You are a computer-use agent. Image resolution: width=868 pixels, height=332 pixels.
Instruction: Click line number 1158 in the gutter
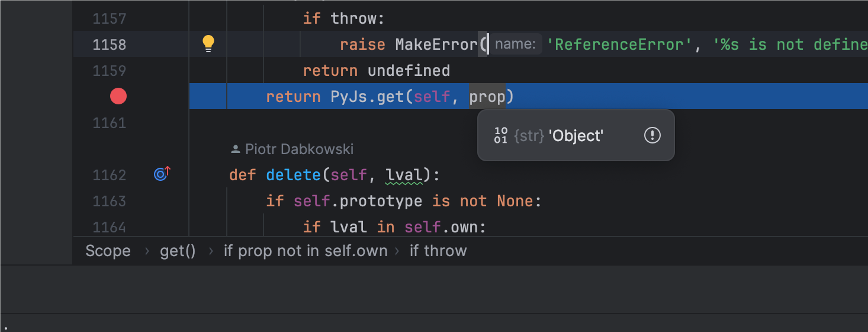[x=110, y=44]
